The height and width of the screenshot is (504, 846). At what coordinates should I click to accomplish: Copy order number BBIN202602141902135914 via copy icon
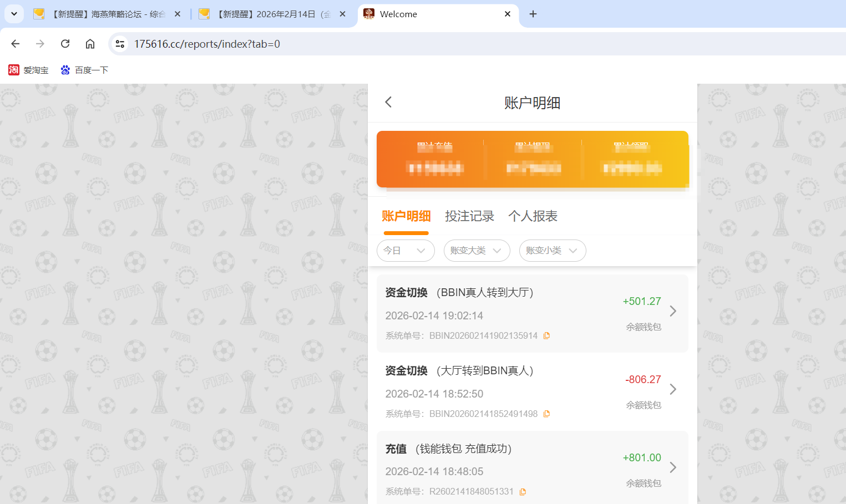[x=547, y=335]
